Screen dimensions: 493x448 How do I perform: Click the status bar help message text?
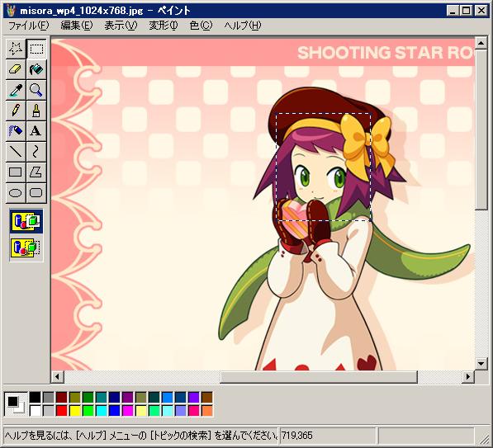[x=140, y=436]
